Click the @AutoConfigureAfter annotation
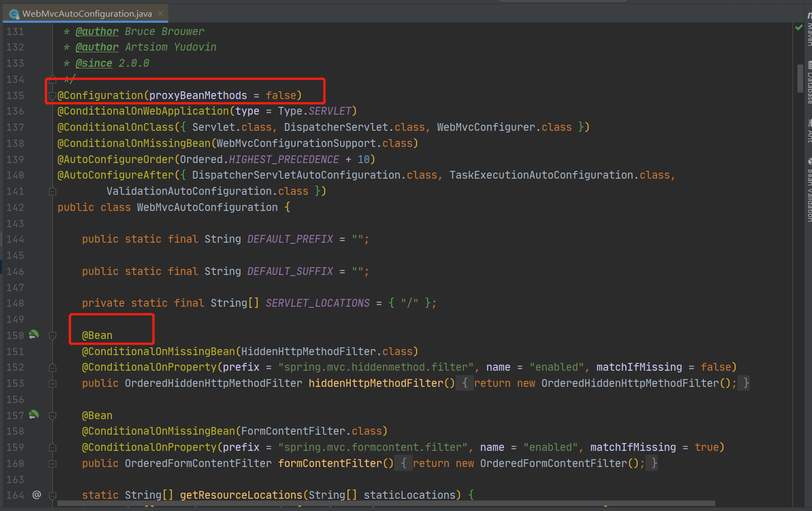The height and width of the screenshot is (511, 812). click(115, 175)
